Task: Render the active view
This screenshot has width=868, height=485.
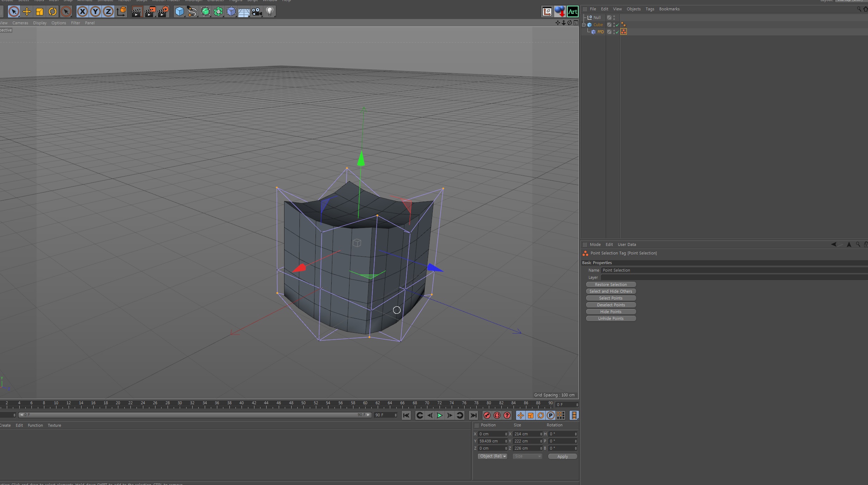Action: pos(137,12)
